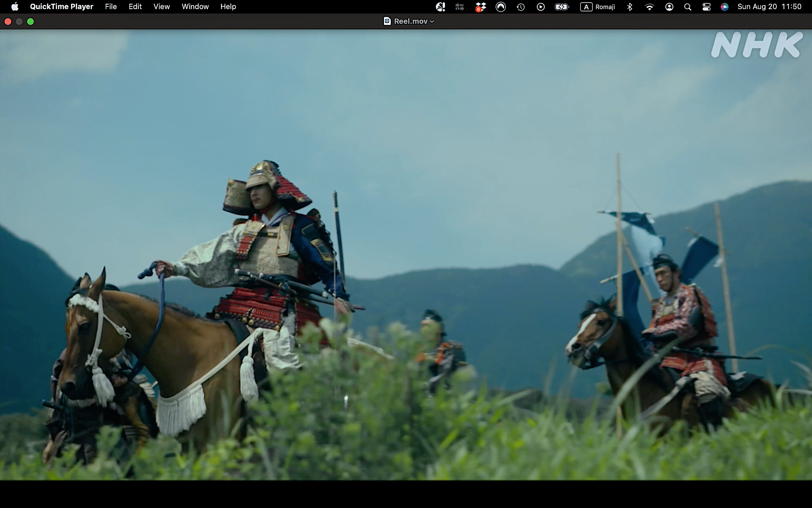Open Control Center from menu bar
This screenshot has width=812, height=508.
[x=706, y=7]
